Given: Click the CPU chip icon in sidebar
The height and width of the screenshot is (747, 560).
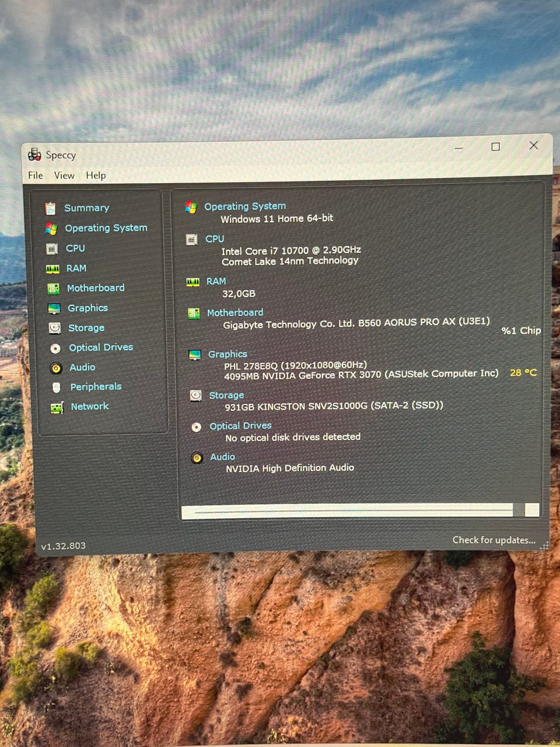Looking at the screenshot, I should [x=52, y=249].
